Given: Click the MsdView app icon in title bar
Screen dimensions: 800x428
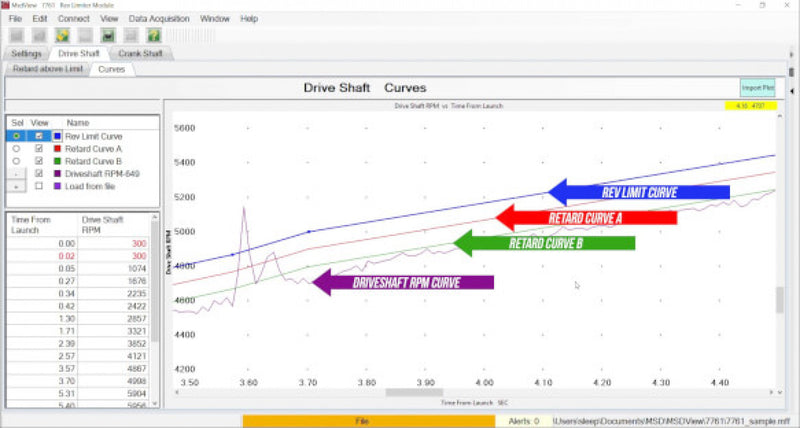Looking at the screenshot, I should pos(5,5).
